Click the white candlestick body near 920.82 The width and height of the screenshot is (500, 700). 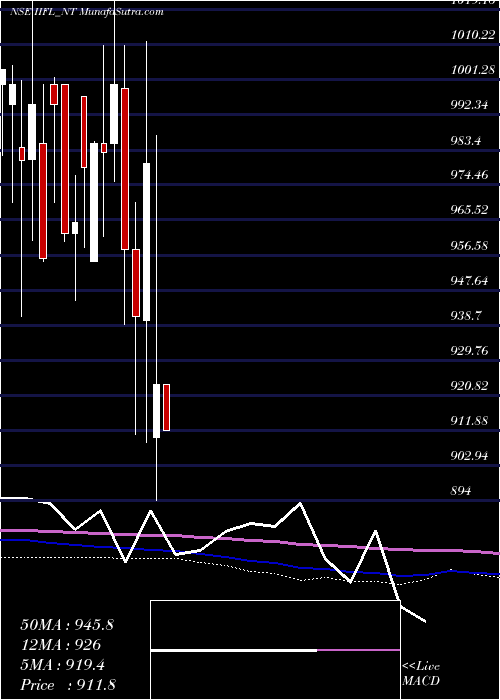click(x=157, y=411)
